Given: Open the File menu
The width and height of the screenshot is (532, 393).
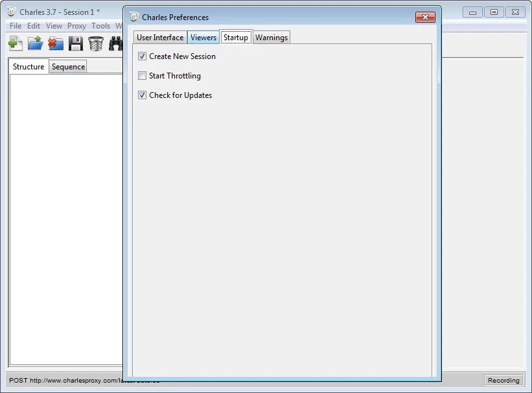Looking at the screenshot, I should click(x=16, y=26).
